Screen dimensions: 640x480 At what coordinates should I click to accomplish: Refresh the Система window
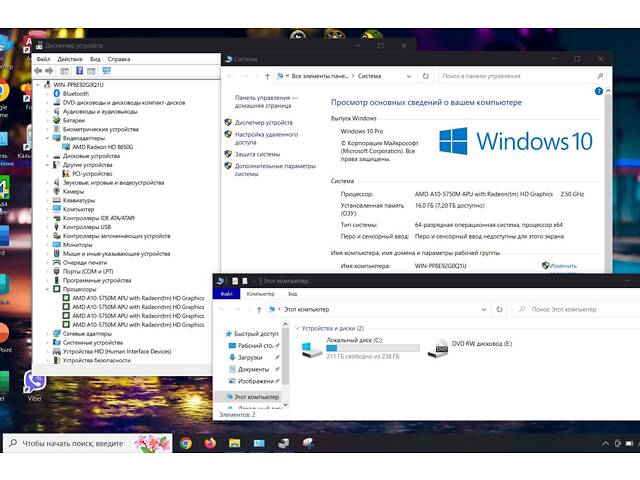click(x=426, y=76)
